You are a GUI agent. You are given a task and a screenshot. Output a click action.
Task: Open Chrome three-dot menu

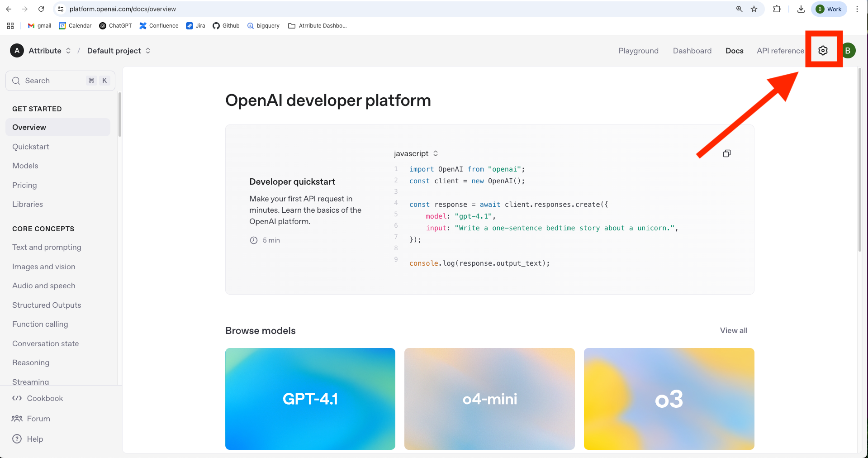[x=857, y=9]
